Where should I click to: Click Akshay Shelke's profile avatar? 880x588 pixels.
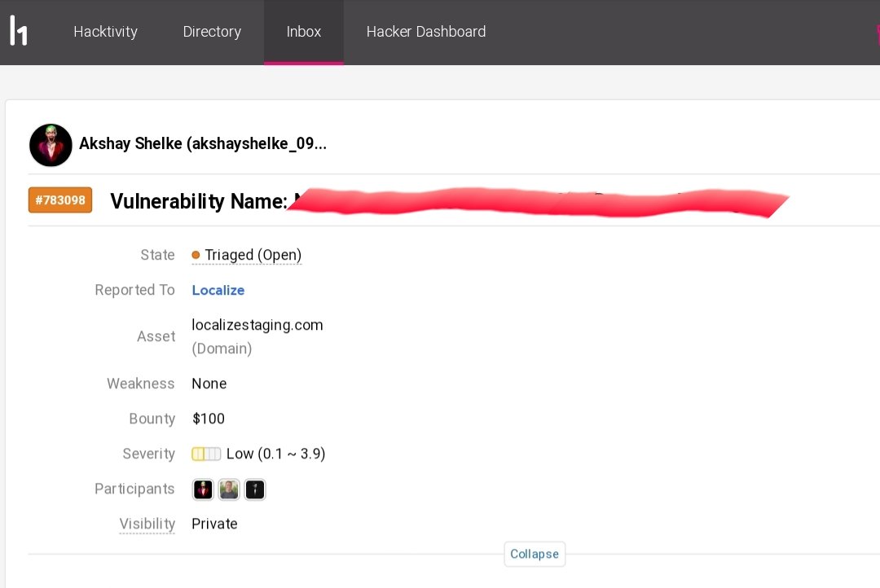pos(51,145)
